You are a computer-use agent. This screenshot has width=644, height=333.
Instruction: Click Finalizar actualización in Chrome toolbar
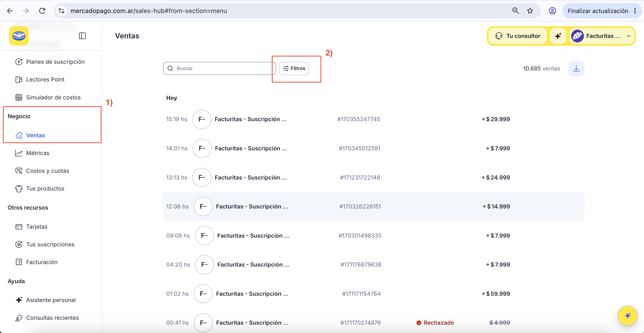598,11
